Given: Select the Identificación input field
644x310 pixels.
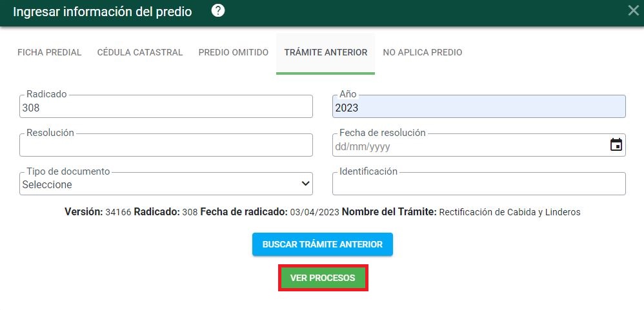Looking at the screenshot, I should click(x=478, y=185).
